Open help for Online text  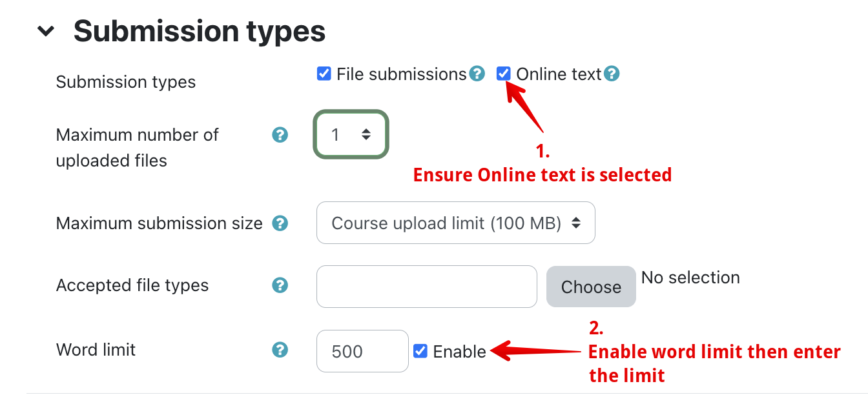[x=612, y=74]
